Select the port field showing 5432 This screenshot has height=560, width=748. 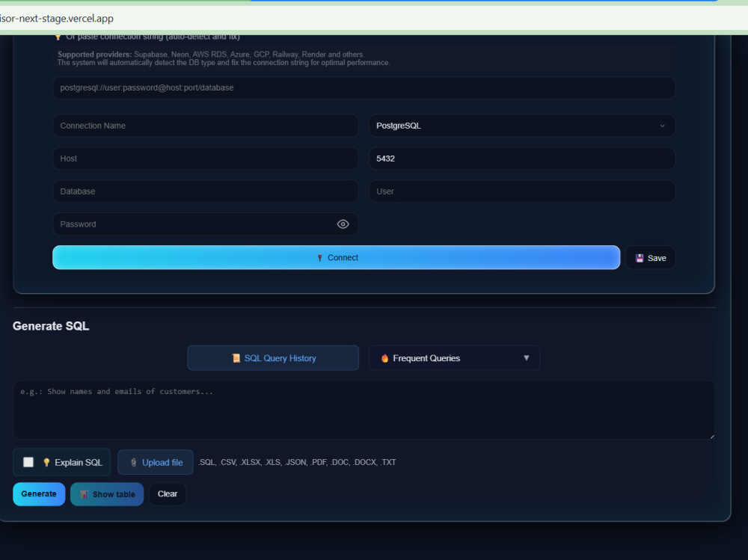[x=522, y=159]
